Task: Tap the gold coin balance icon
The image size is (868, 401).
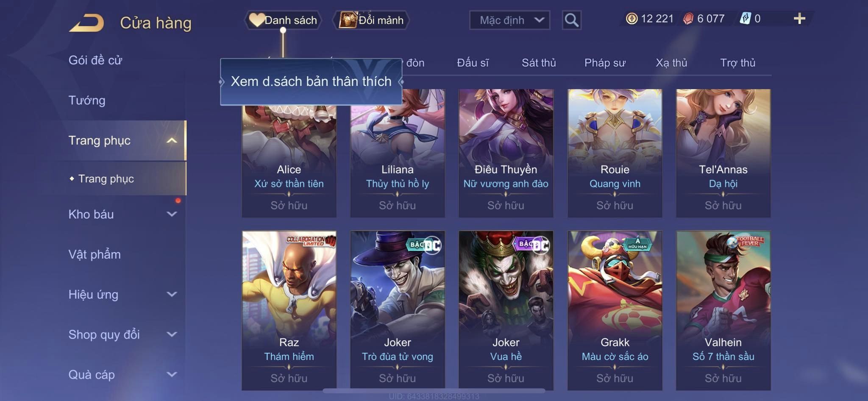Action: tap(632, 19)
